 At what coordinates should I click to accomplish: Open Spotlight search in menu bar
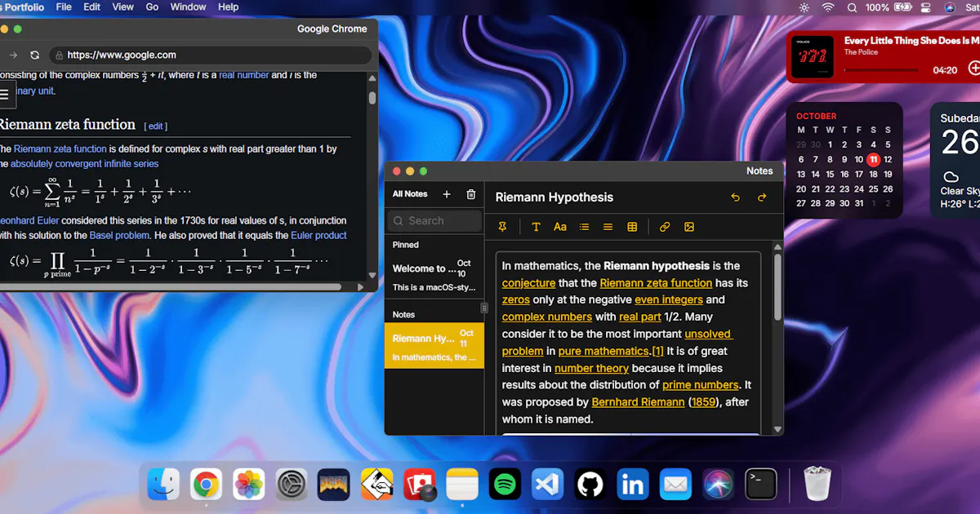(852, 7)
